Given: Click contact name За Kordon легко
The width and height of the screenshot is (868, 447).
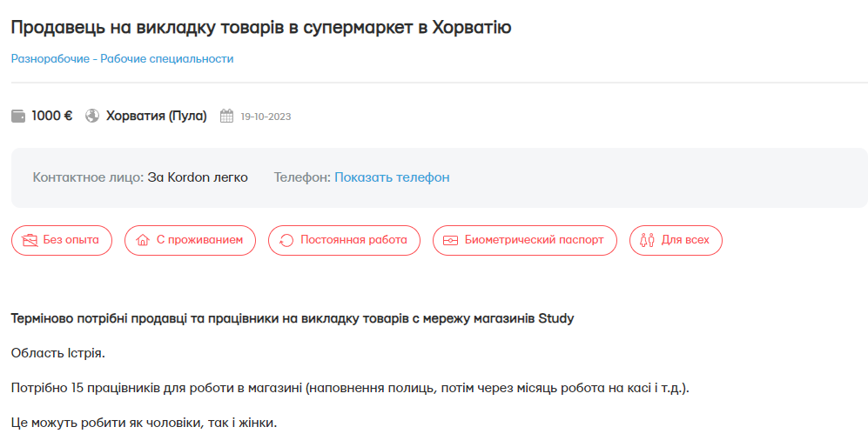Looking at the screenshot, I should pyautogui.click(x=198, y=177).
